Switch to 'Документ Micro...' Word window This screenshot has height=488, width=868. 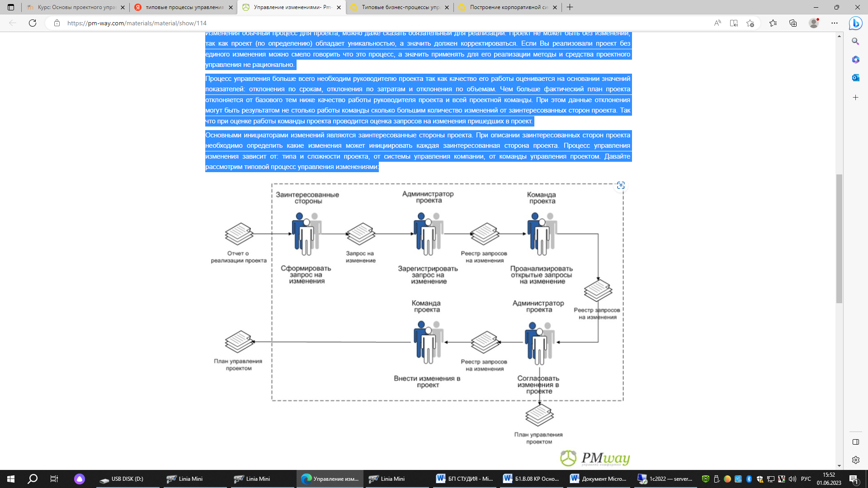click(x=599, y=479)
